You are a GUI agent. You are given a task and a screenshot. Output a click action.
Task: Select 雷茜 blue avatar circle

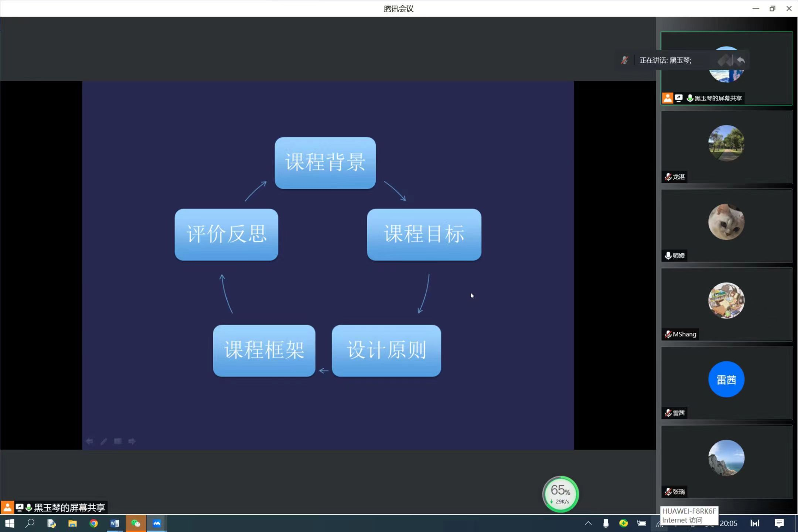726,379
